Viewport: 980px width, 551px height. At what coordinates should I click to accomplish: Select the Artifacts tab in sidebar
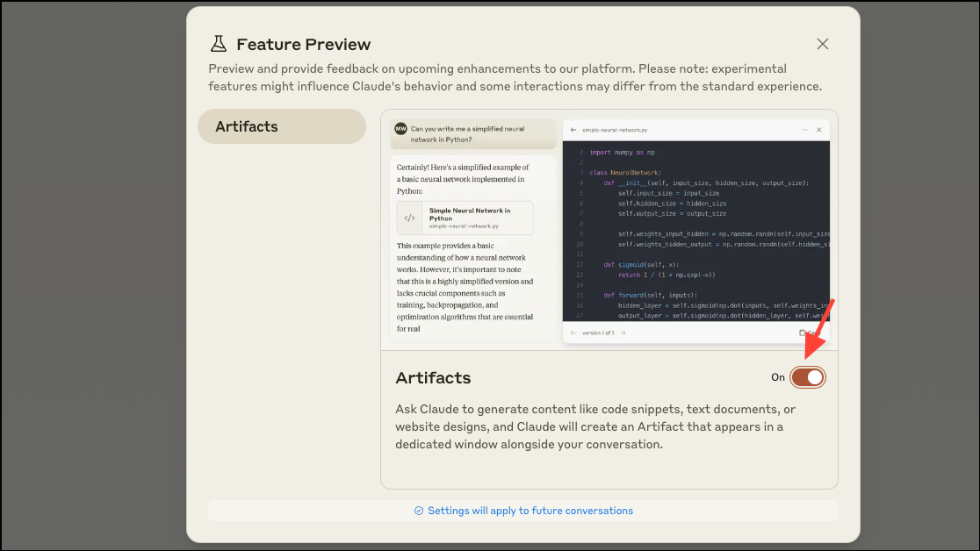(282, 126)
